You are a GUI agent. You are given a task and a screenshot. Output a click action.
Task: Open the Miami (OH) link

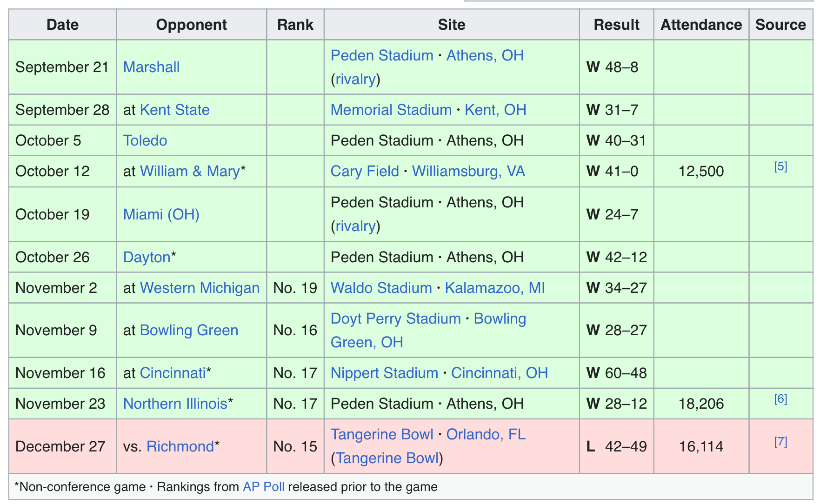click(161, 214)
